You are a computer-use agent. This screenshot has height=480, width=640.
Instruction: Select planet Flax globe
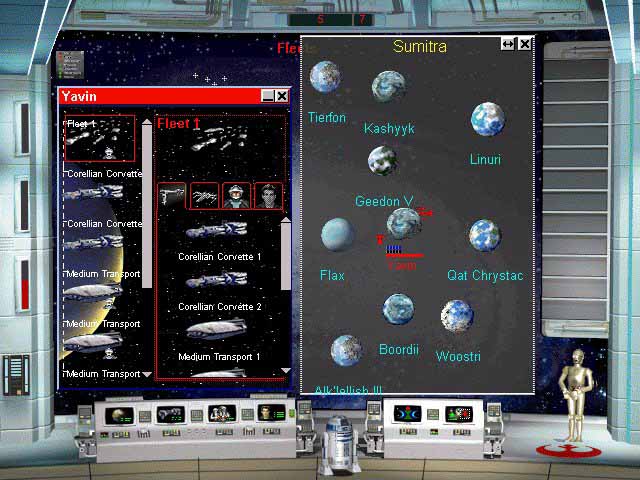337,234
